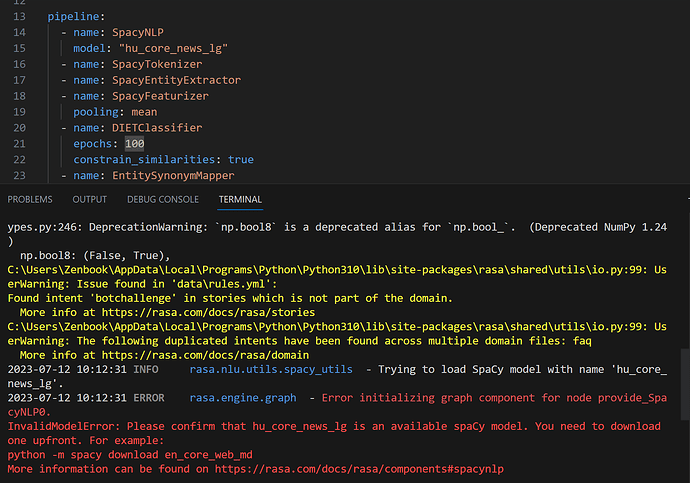Click 'SpacyEntityExtractor' on line 17

tap(176, 80)
